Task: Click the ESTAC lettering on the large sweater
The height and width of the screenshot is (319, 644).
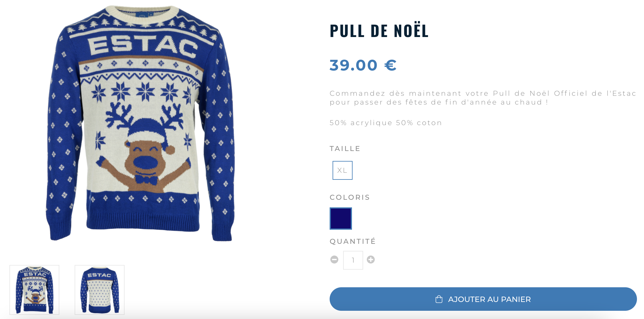Action: 143,46
